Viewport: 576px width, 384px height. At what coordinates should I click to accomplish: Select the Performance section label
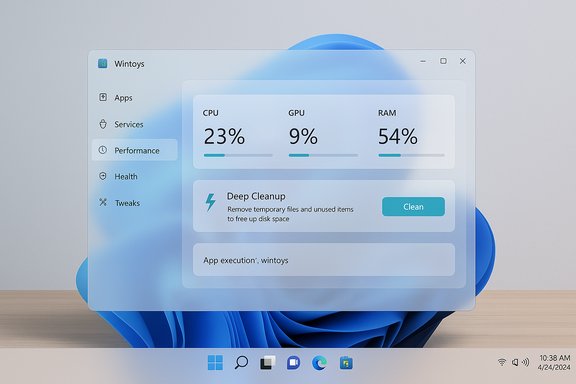[x=137, y=151]
